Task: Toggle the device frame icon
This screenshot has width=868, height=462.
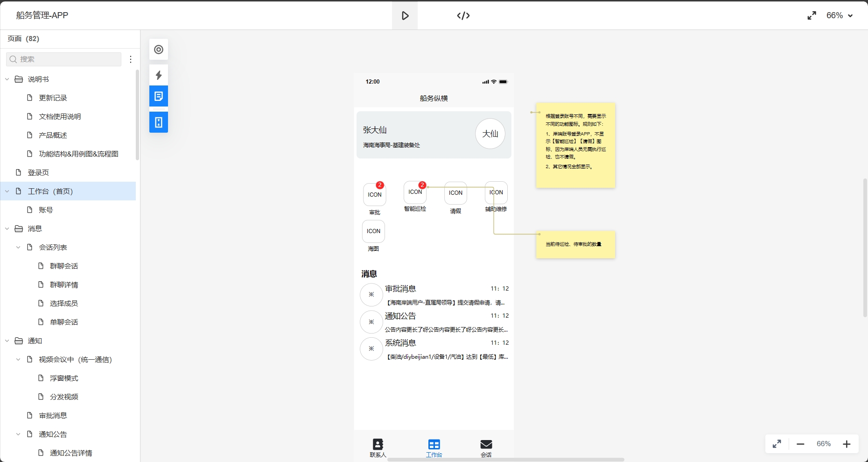Action: [159, 122]
